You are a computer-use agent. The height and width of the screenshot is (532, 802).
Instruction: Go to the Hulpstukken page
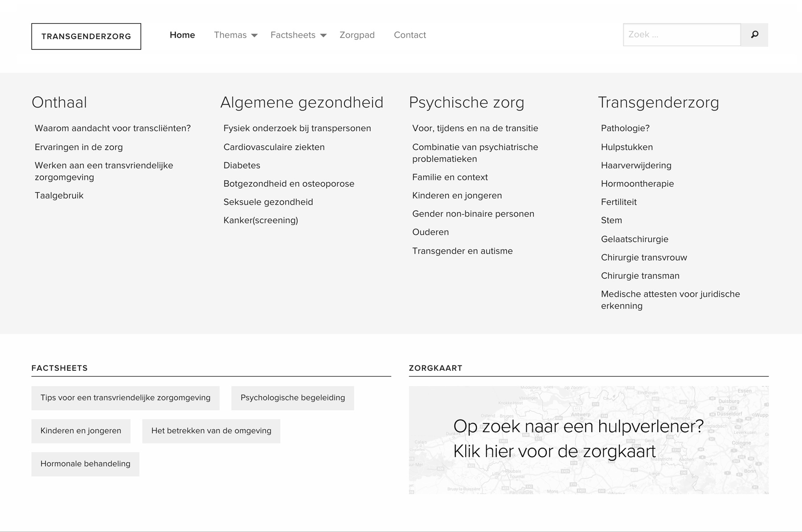[627, 147]
